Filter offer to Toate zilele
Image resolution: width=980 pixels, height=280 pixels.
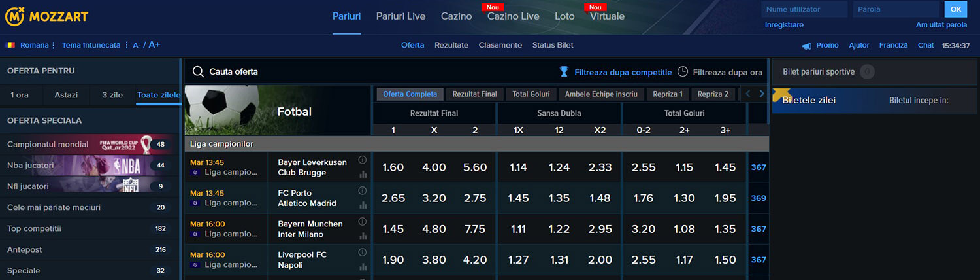(158, 95)
